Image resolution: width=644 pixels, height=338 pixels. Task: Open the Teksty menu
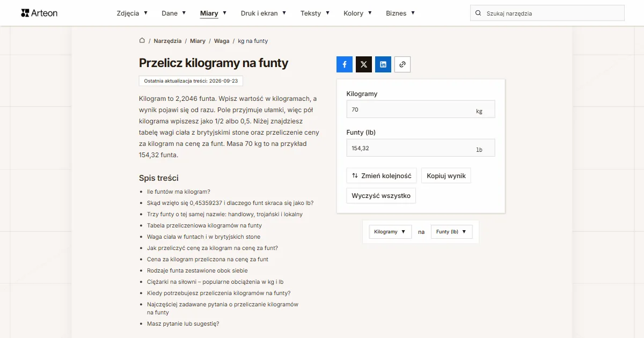point(315,13)
